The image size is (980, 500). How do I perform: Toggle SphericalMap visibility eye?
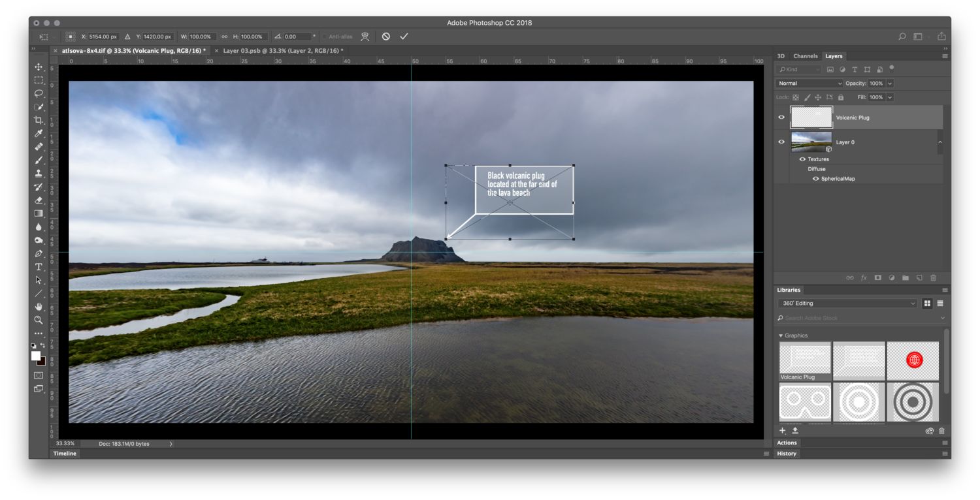click(x=816, y=179)
